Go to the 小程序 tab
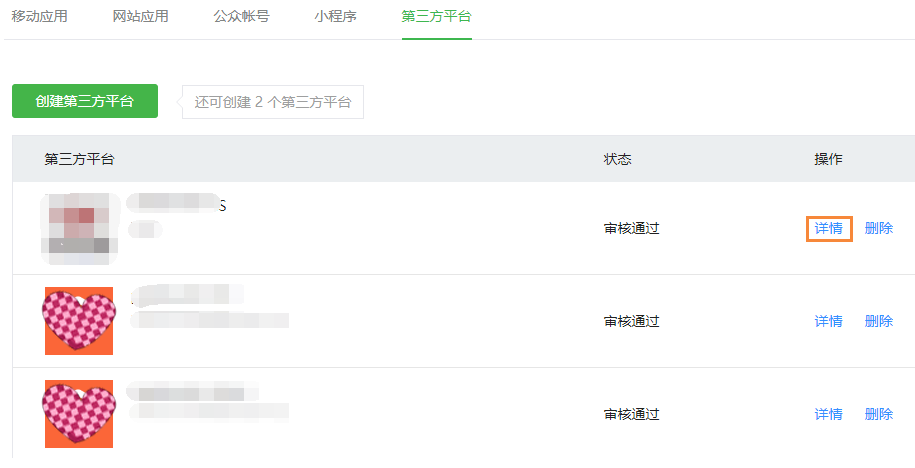The height and width of the screenshot is (468, 915). [336, 16]
